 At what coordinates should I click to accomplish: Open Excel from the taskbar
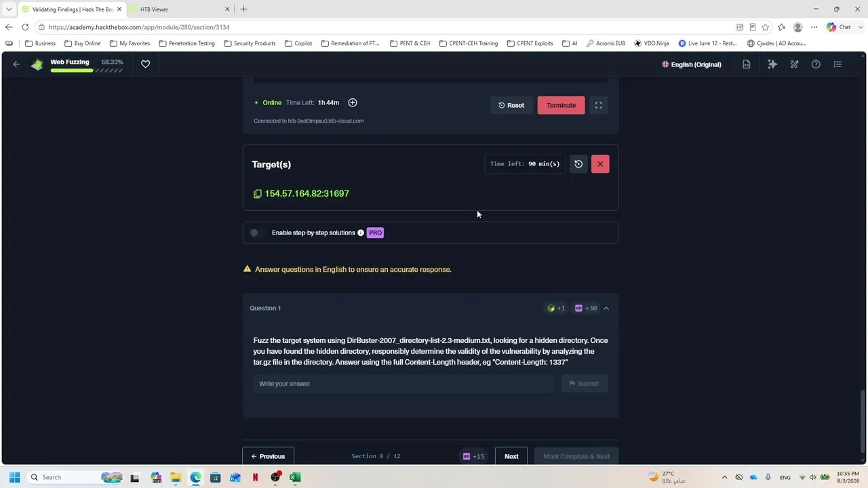(x=295, y=477)
